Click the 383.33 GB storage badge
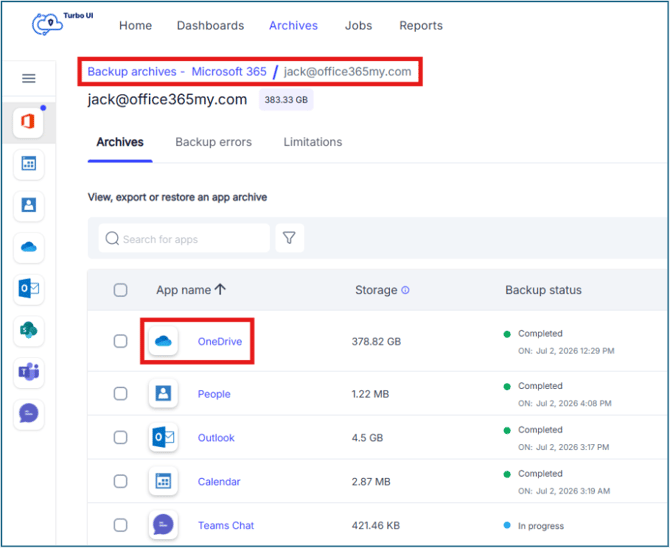Viewport: 670px width, 548px height. pyautogui.click(x=286, y=100)
